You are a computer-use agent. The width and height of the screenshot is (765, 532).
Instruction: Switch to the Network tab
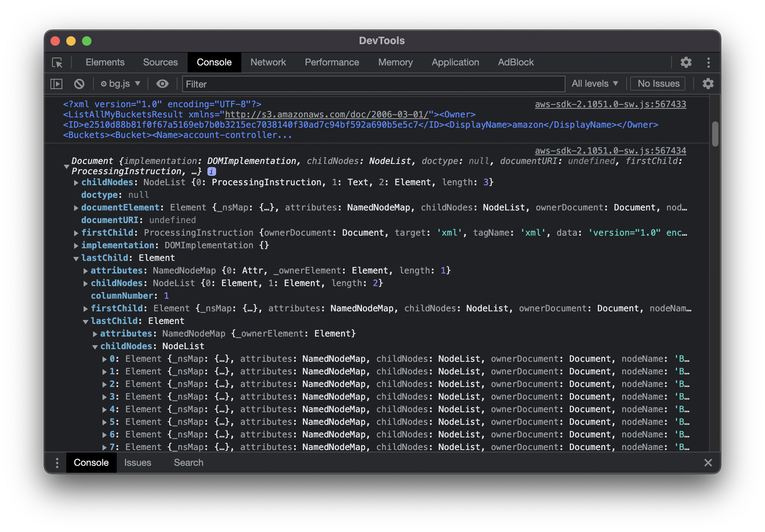click(268, 62)
